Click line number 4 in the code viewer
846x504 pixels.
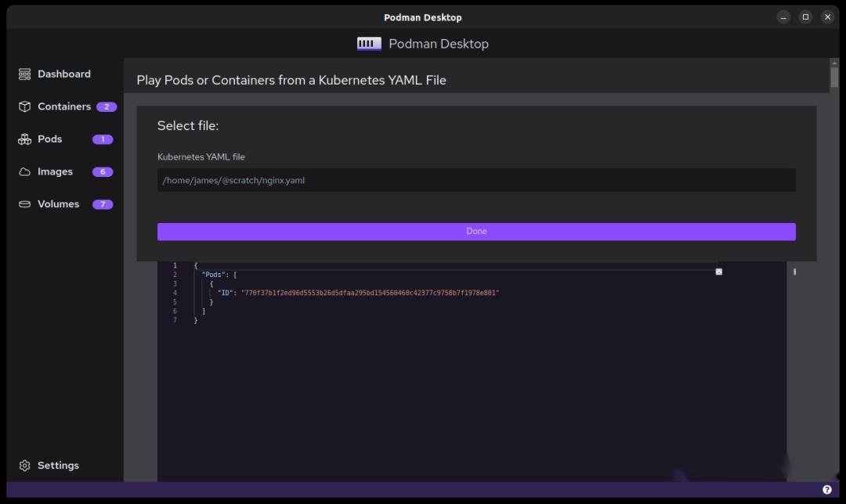click(x=175, y=292)
